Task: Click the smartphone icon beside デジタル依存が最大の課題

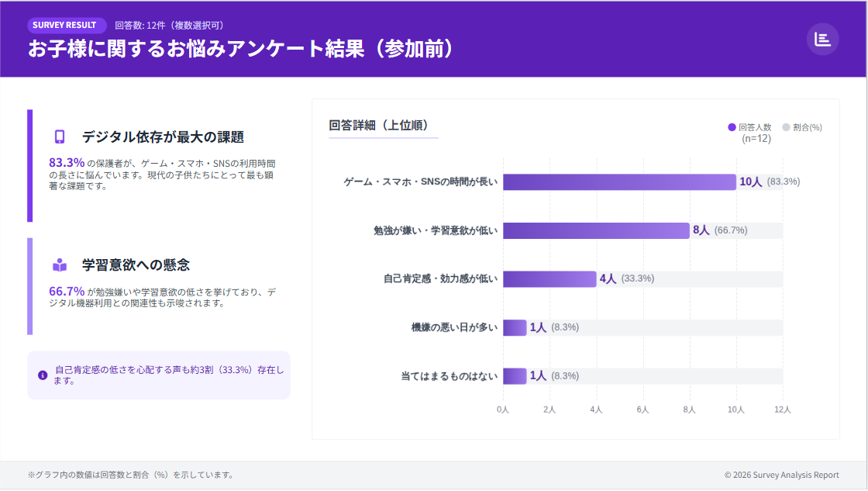Action: point(60,137)
